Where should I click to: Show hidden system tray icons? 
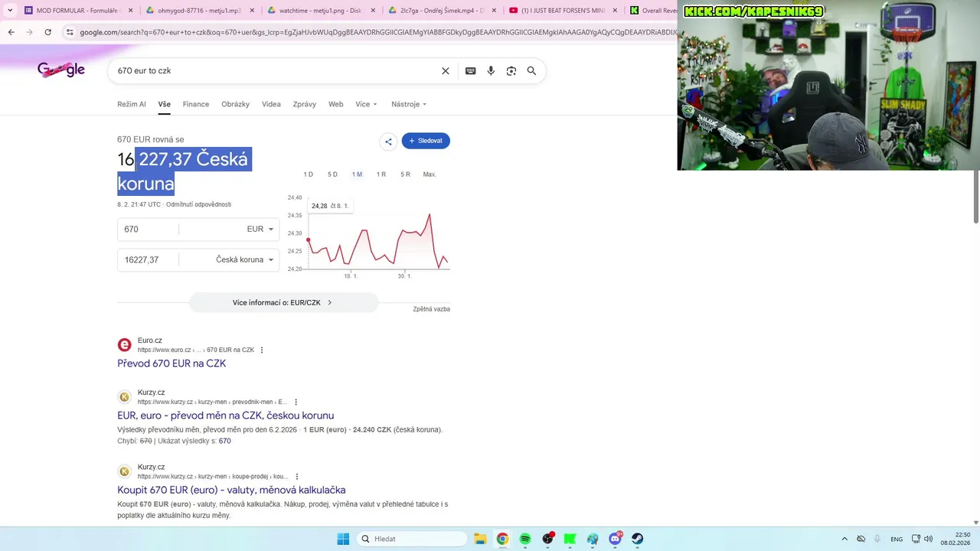click(844, 539)
